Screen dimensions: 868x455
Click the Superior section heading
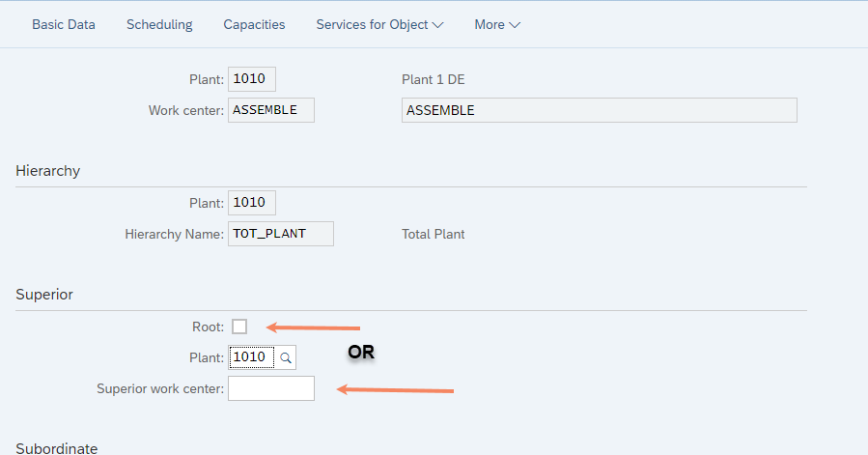[44, 295]
